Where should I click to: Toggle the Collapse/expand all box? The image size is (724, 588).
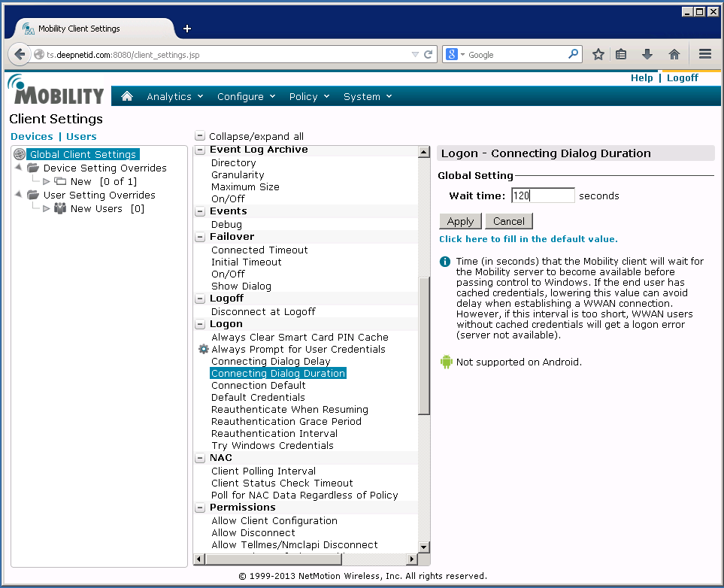(200, 137)
